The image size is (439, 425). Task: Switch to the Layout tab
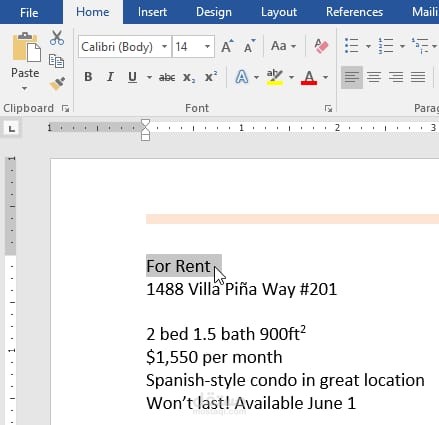pyautogui.click(x=279, y=12)
